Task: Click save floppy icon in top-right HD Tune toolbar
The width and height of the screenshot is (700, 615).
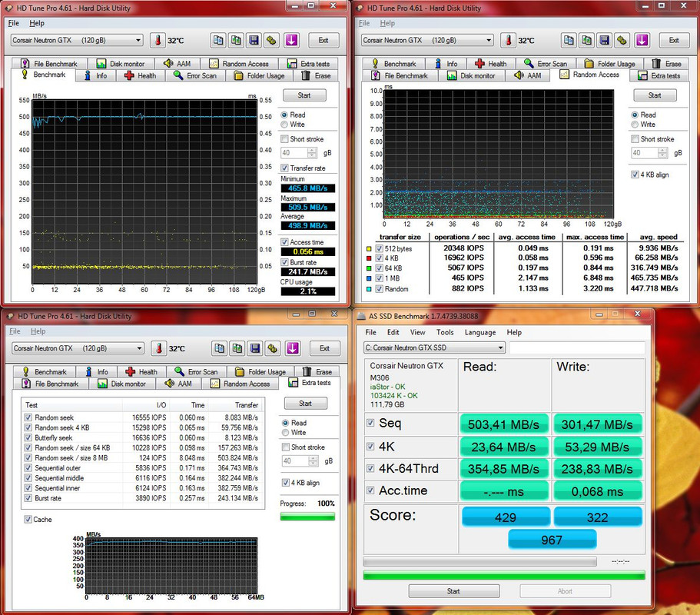Action: click(x=605, y=40)
